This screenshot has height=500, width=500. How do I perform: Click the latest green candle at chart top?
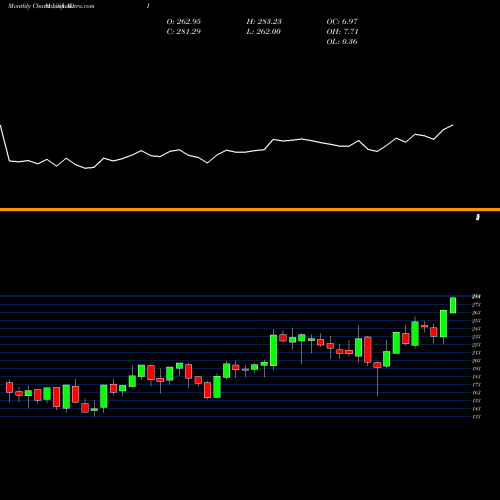coord(453,305)
